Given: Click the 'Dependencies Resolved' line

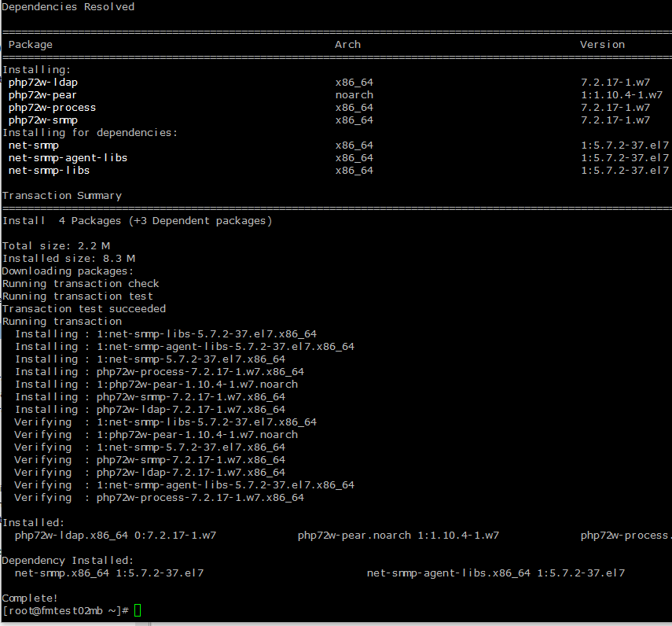Looking at the screenshot, I should 68,7.
